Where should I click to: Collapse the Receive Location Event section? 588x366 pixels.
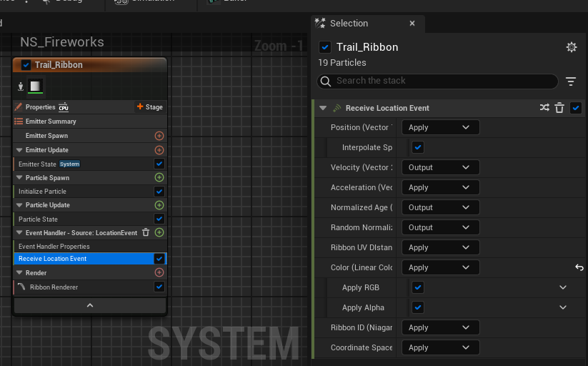[324, 108]
